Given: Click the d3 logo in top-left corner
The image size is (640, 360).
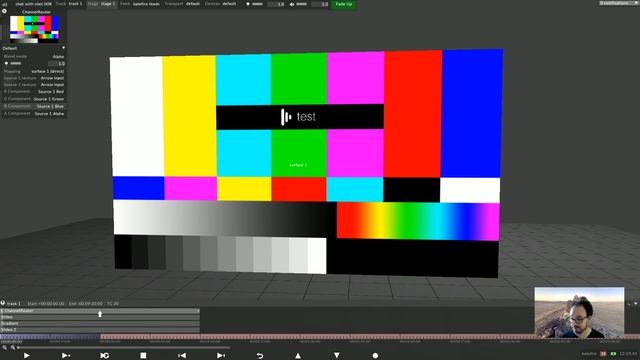Looking at the screenshot, I should [x=5, y=4].
